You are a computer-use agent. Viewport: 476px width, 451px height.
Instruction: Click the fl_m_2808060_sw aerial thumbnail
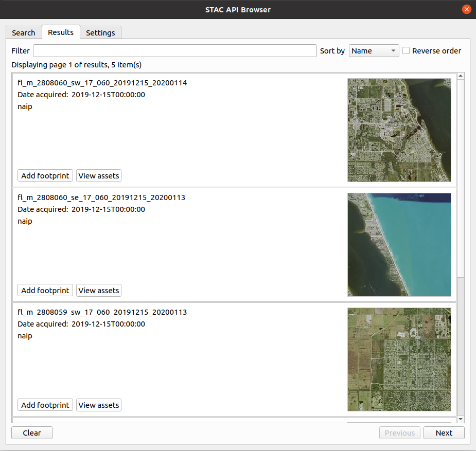[x=399, y=130]
